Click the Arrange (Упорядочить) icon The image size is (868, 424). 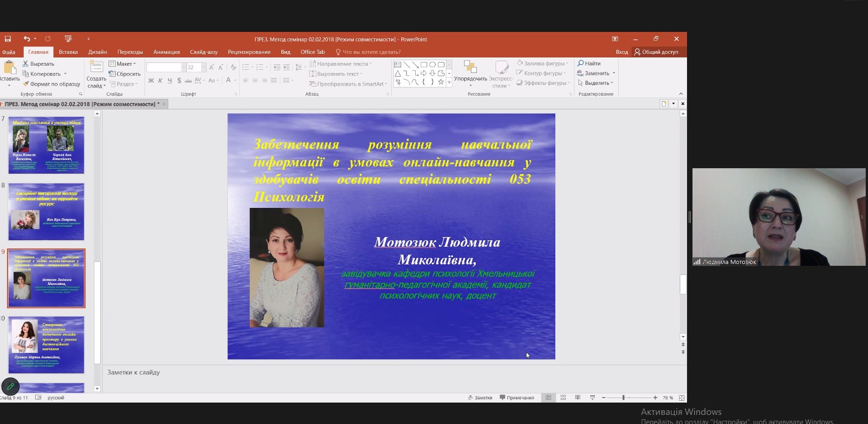pos(470,67)
